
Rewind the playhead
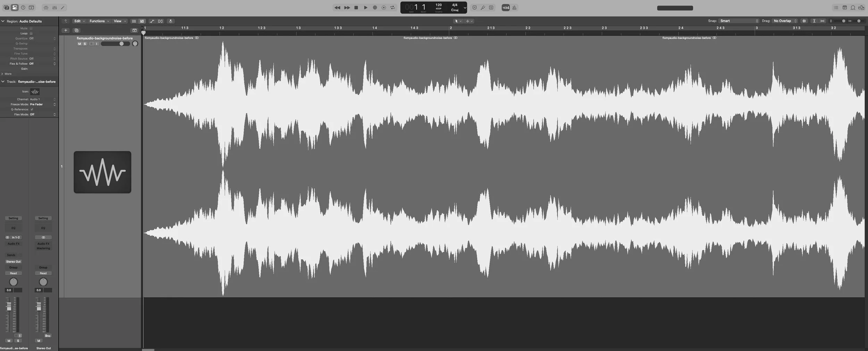point(337,8)
